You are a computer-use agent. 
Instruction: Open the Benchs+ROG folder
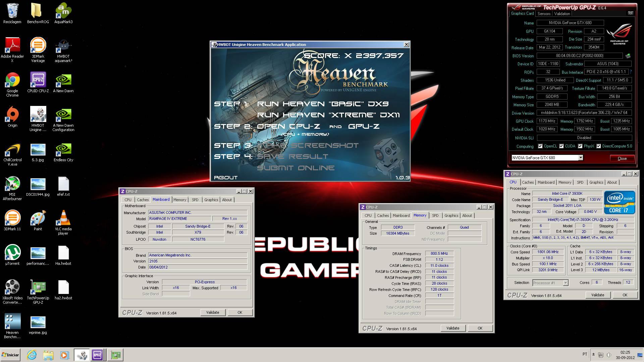38,13
